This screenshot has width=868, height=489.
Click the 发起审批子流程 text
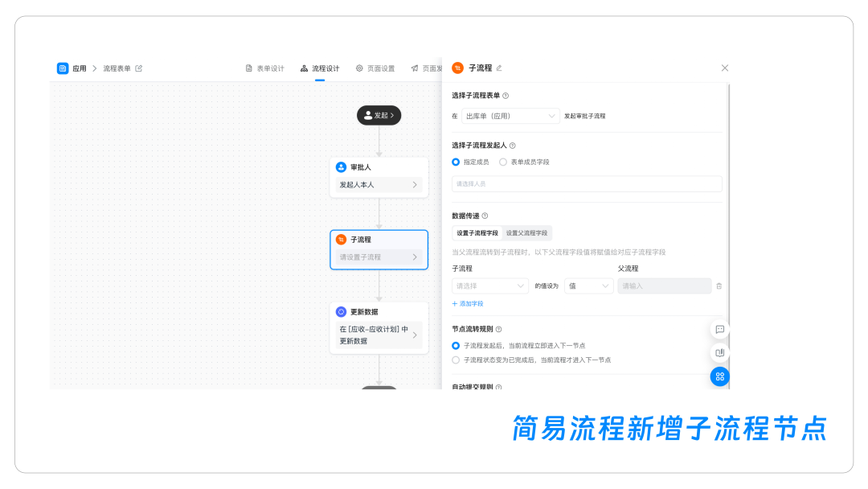(x=584, y=117)
